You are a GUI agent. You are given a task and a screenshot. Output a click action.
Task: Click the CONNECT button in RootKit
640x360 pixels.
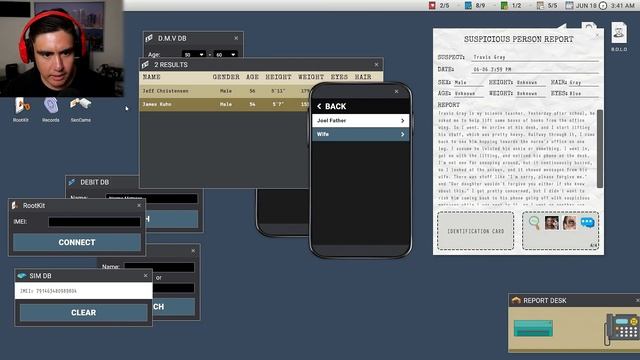click(77, 242)
